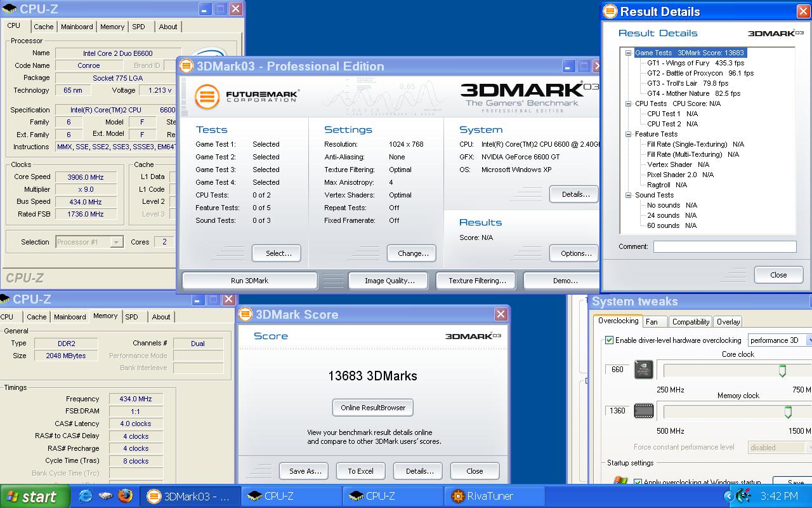Viewport: 812px width, 508px height.
Task: Collapse the Game Tests tree node
Action: (629, 53)
